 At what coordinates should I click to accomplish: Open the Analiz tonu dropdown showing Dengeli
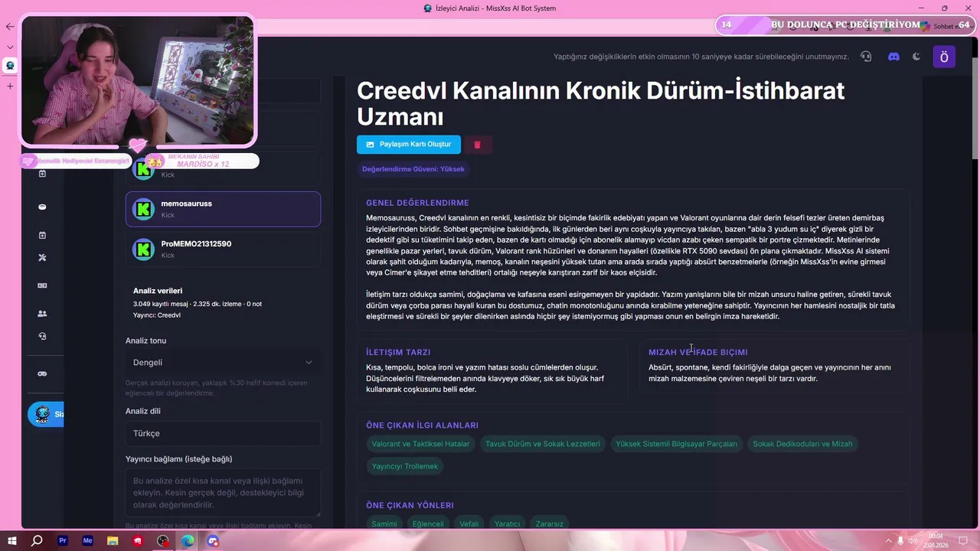tap(223, 362)
